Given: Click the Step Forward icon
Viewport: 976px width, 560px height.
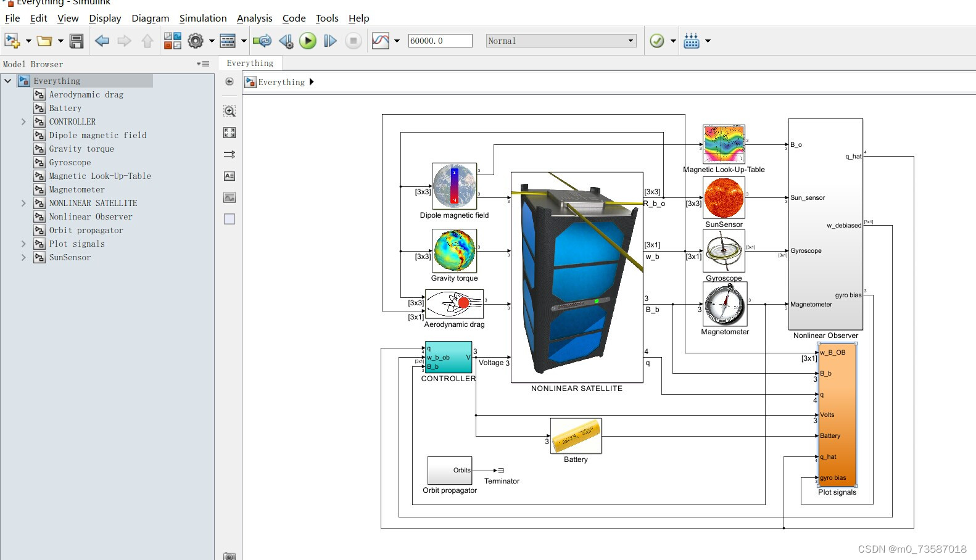Looking at the screenshot, I should pyautogui.click(x=330, y=41).
